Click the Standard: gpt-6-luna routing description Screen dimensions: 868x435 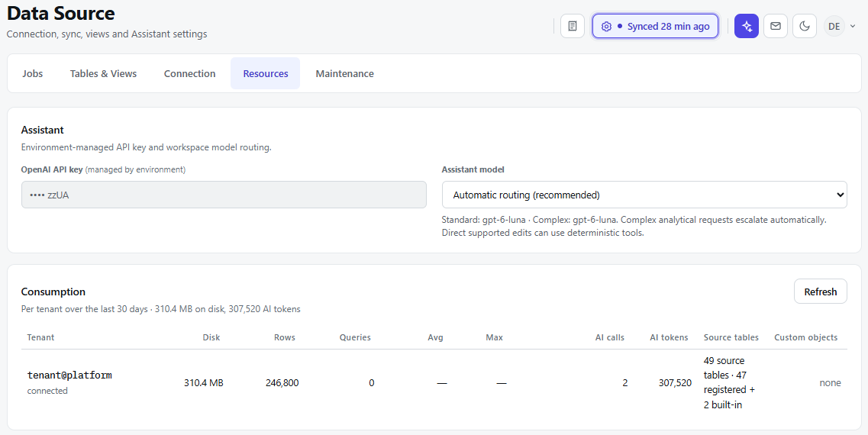[x=634, y=227]
